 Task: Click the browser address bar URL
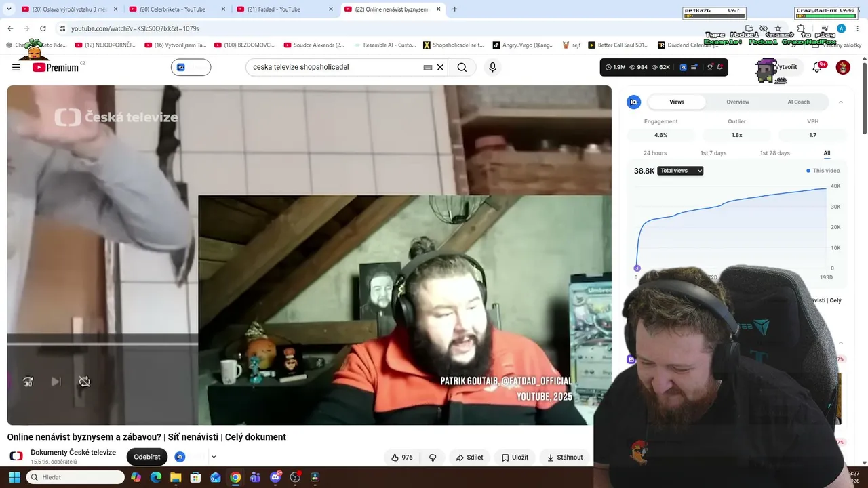coord(135,28)
